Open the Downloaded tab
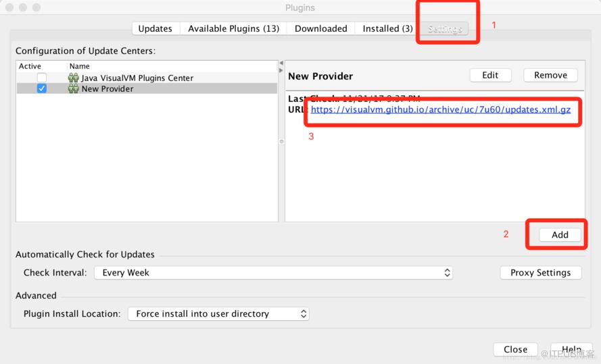Image resolution: width=601 pixels, height=364 pixels. [x=321, y=29]
